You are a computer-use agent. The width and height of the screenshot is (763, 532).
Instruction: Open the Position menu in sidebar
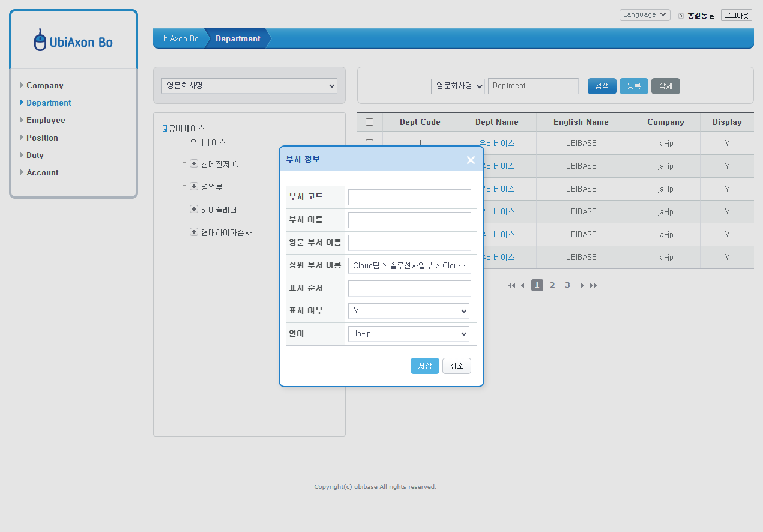pos(42,138)
